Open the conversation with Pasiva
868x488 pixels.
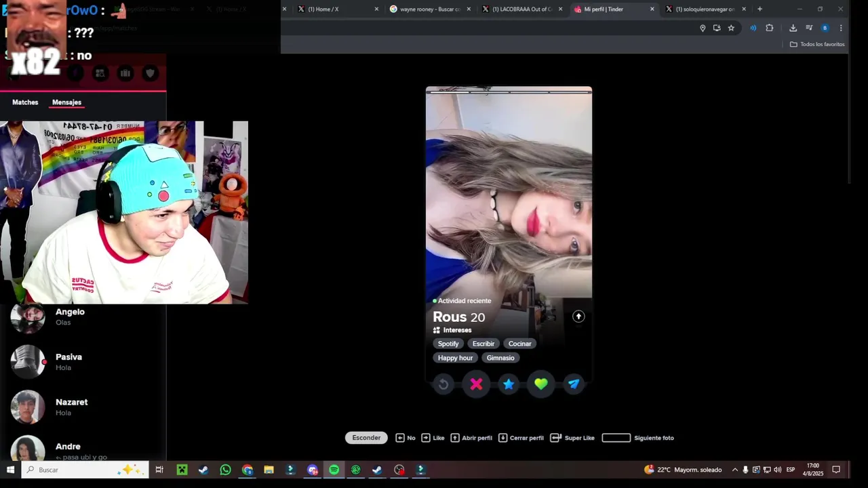[x=83, y=362]
